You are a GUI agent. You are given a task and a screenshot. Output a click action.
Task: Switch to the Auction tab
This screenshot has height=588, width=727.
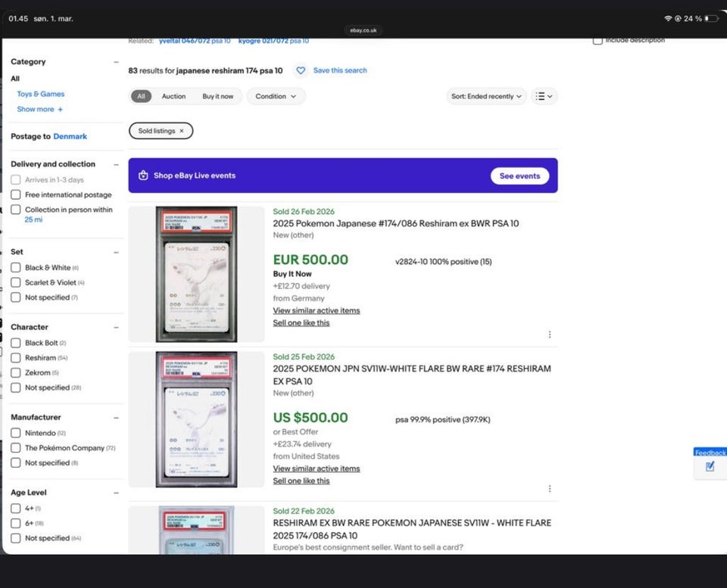tap(173, 96)
